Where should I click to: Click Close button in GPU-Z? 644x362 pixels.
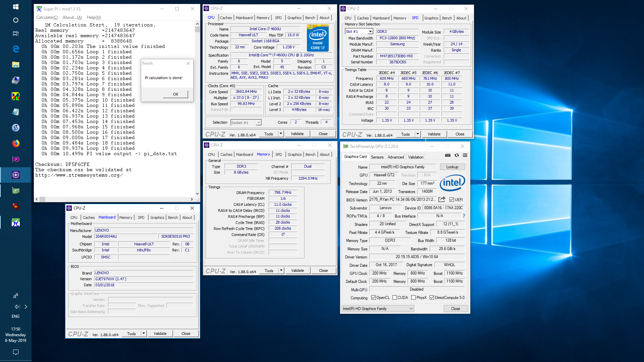(x=455, y=309)
